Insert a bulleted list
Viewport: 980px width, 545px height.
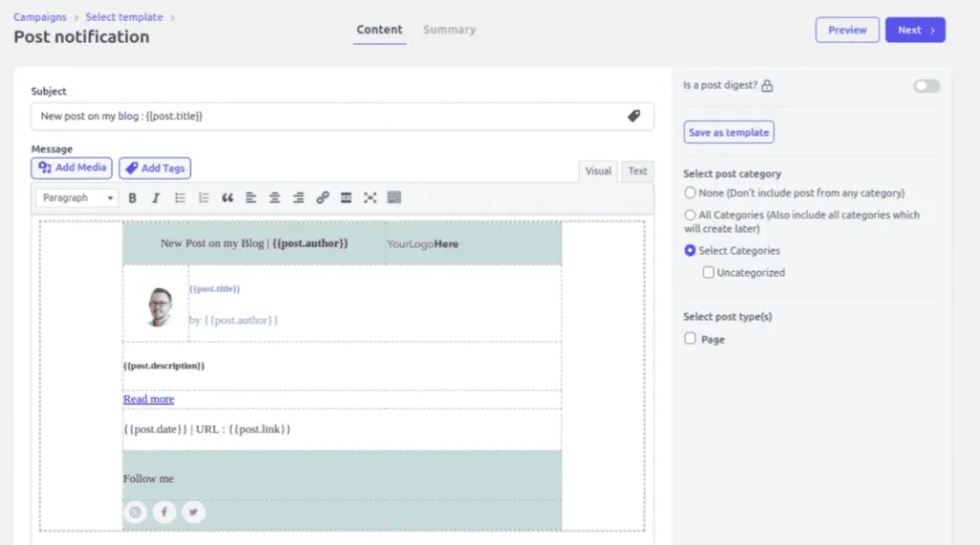coord(180,197)
